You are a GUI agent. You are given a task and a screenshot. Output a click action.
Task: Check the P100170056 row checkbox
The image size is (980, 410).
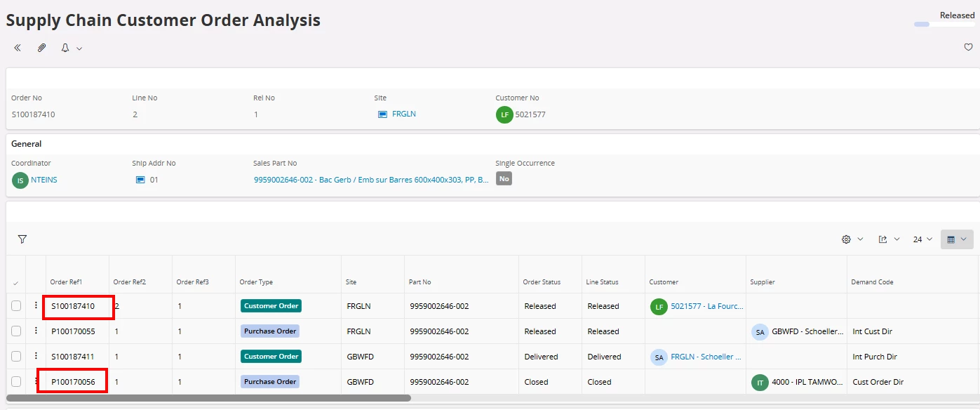pos(16,381)
